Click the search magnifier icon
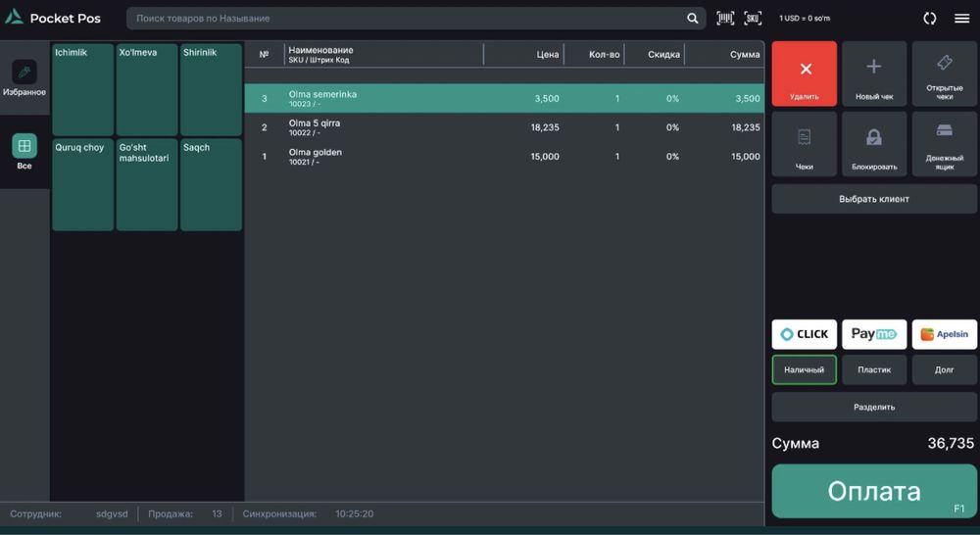Screen dimensions: 980x535 click(x=693, y=18)
